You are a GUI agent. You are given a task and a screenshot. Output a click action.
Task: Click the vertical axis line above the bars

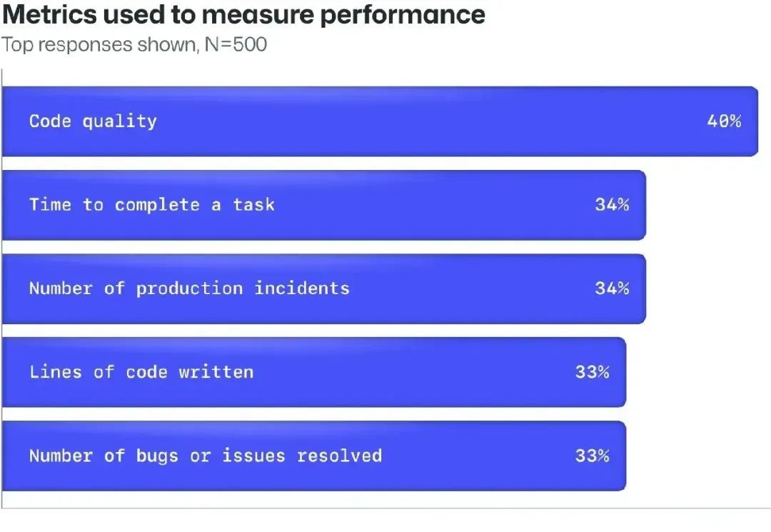tap(2, 77)
